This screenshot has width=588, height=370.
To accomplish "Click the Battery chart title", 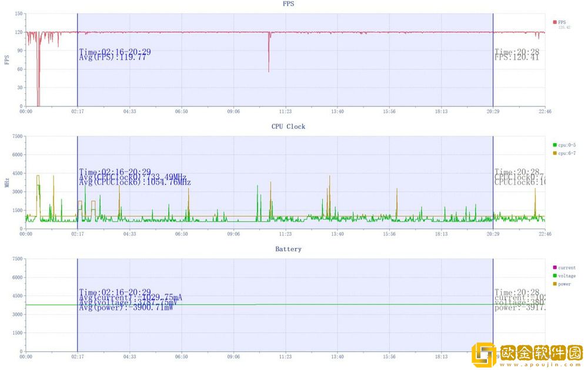I will (x=288, y=249).
